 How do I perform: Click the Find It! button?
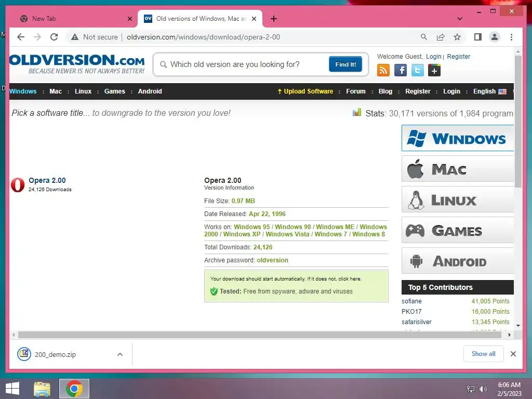(345, 64)
